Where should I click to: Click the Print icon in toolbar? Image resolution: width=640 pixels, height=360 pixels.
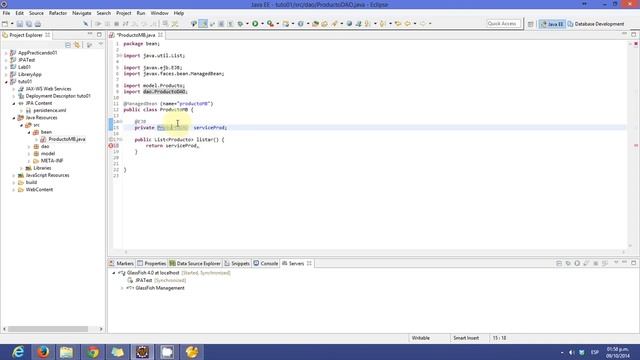click(x=38, y=24)
